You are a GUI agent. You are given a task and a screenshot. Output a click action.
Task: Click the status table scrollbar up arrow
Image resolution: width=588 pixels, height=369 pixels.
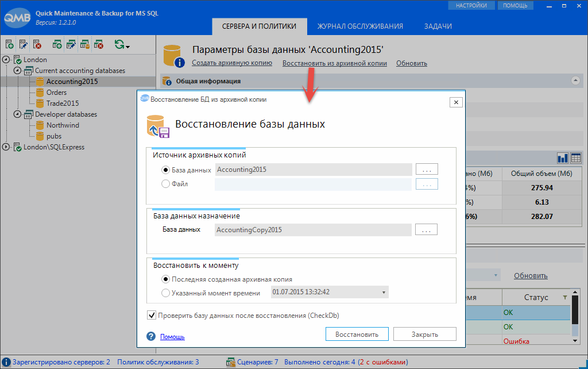click(x=575, y=291)
